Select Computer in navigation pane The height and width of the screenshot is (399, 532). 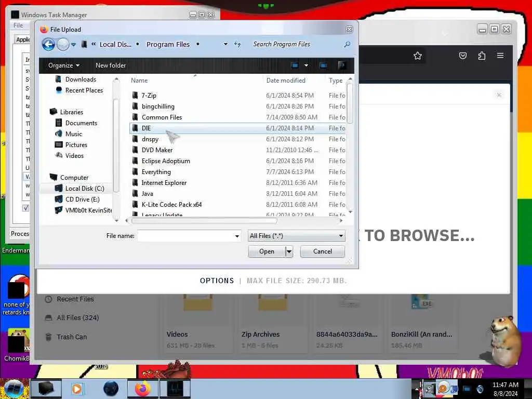click(74, 178)
